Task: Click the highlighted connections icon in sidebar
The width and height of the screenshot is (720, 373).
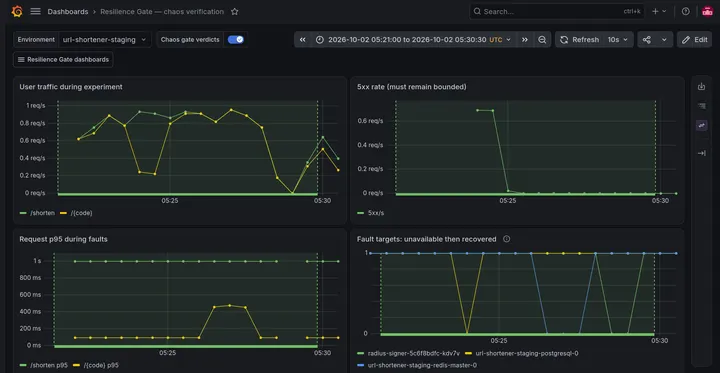Action: [701, 125]
